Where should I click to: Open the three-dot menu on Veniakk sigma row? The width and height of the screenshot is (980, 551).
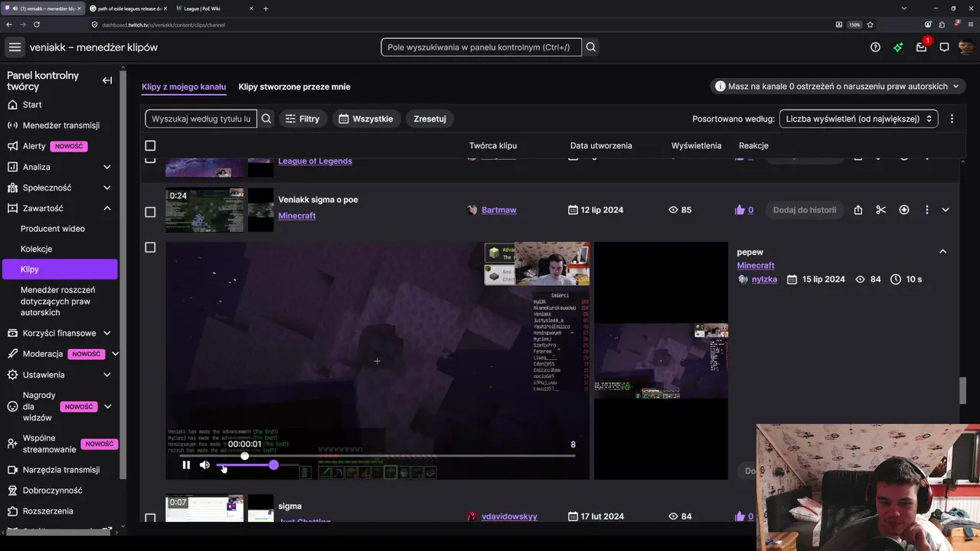tap(927, 210)
